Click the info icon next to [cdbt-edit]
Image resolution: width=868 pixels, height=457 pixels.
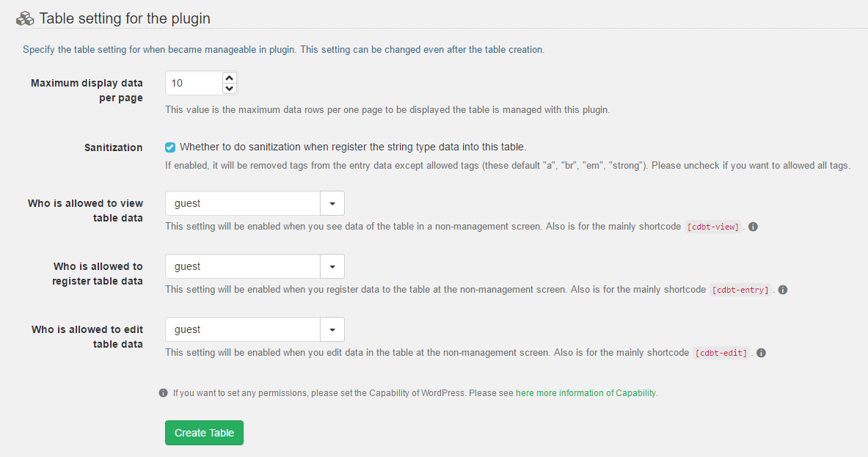coord(761,353)
